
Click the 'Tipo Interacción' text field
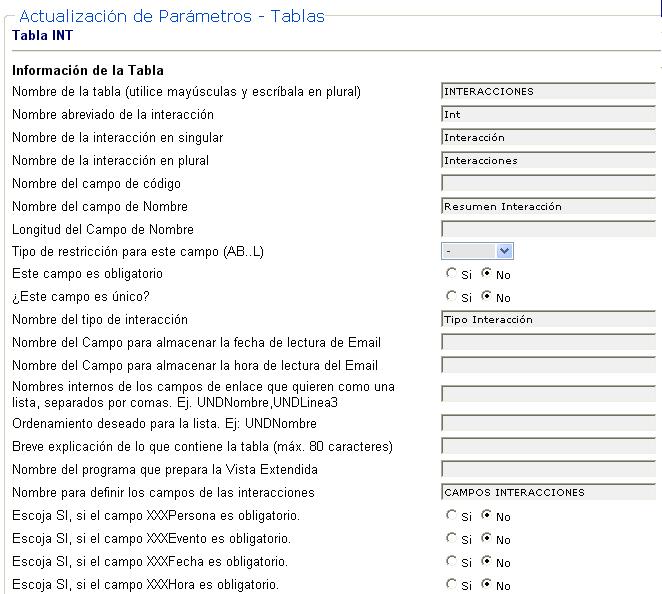[548, 320]
